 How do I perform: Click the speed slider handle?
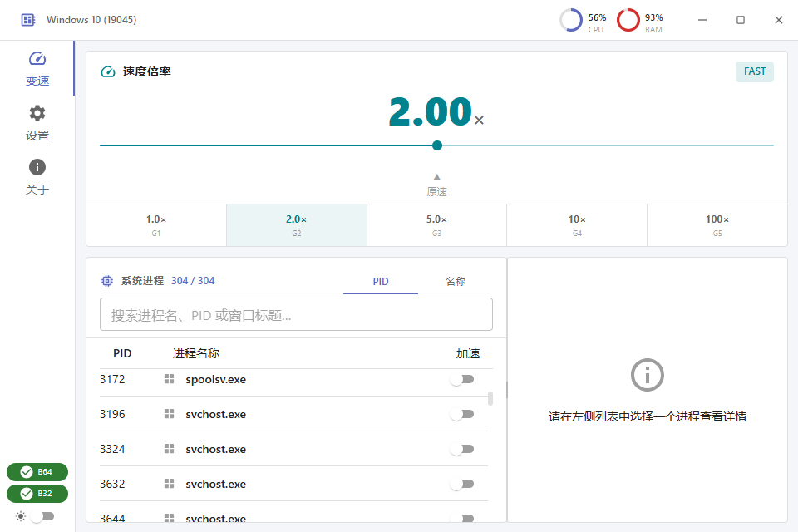point(437,145)
